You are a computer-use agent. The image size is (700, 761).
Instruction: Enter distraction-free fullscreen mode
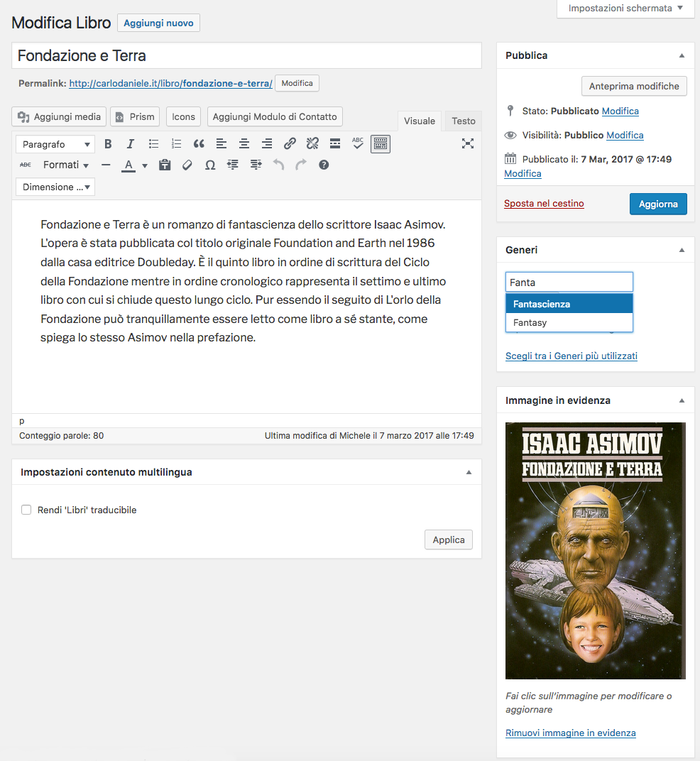467,143
